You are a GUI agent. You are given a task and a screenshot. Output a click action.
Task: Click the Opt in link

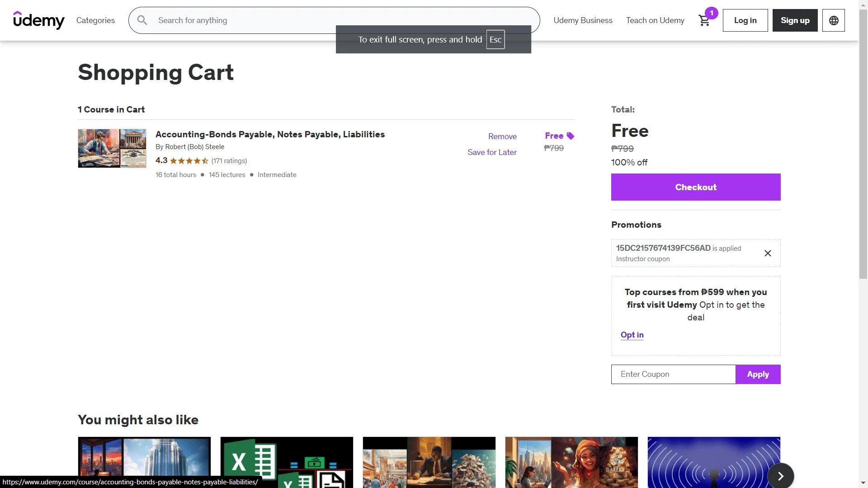click(x=632, y=335)
